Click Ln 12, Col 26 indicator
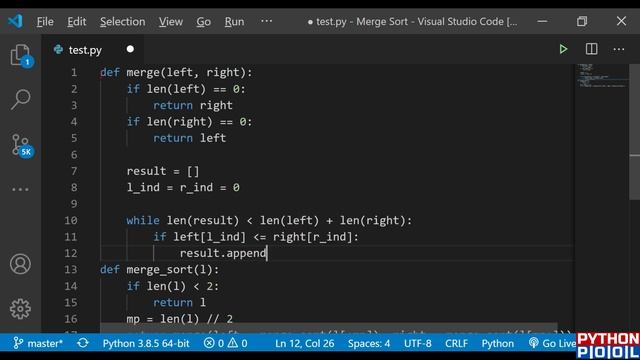This screenshot has height=360, width=640. tap(304, 343)
